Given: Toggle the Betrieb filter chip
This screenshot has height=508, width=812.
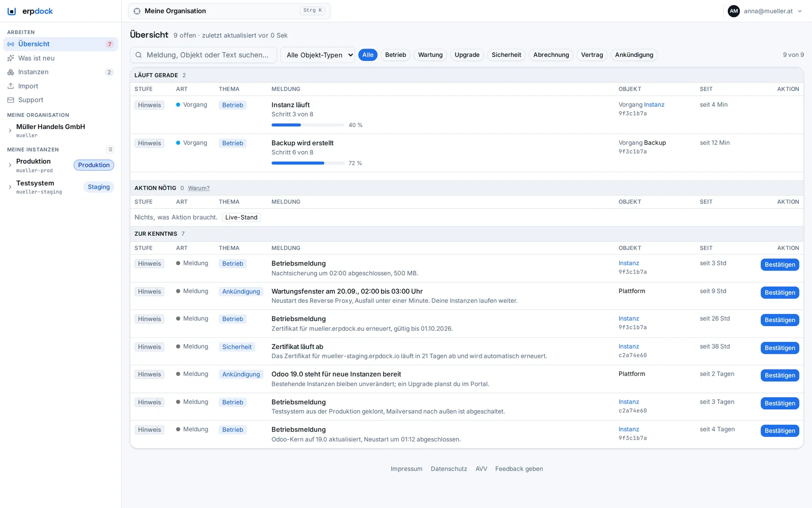Looking at the screenshot, I should click(x=395, y=55).
